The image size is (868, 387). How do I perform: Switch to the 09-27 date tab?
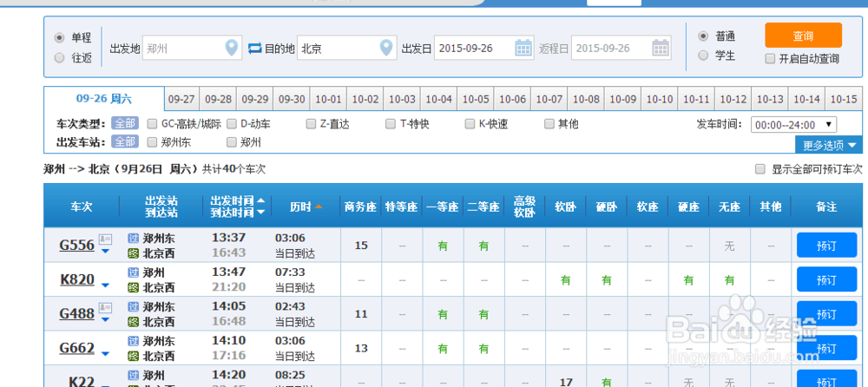coord(181,100)
